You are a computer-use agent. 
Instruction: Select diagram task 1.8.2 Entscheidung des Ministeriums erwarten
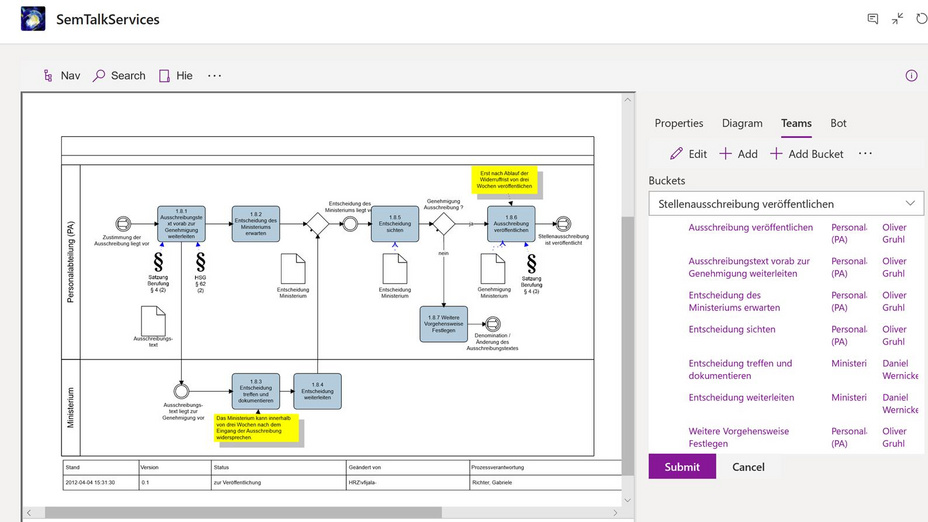(256, 224)
